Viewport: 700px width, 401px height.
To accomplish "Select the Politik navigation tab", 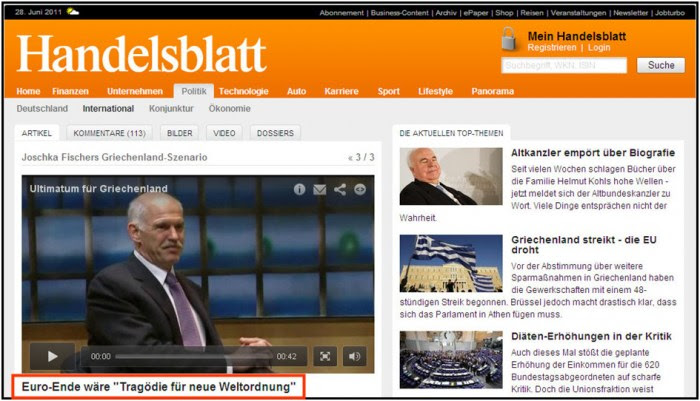I will 194,91.
